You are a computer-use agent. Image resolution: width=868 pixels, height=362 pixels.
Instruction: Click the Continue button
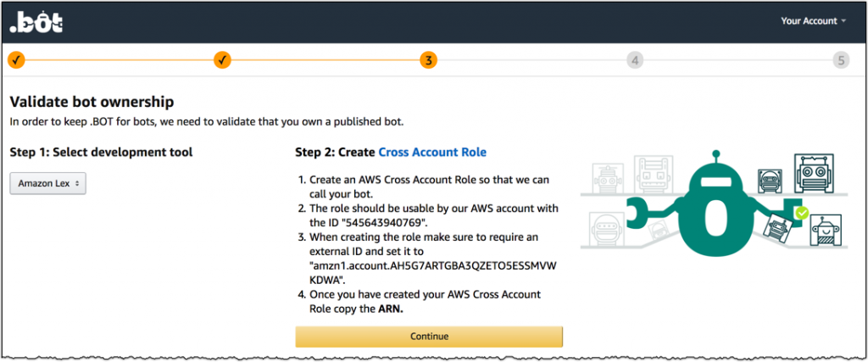[429, 336]
